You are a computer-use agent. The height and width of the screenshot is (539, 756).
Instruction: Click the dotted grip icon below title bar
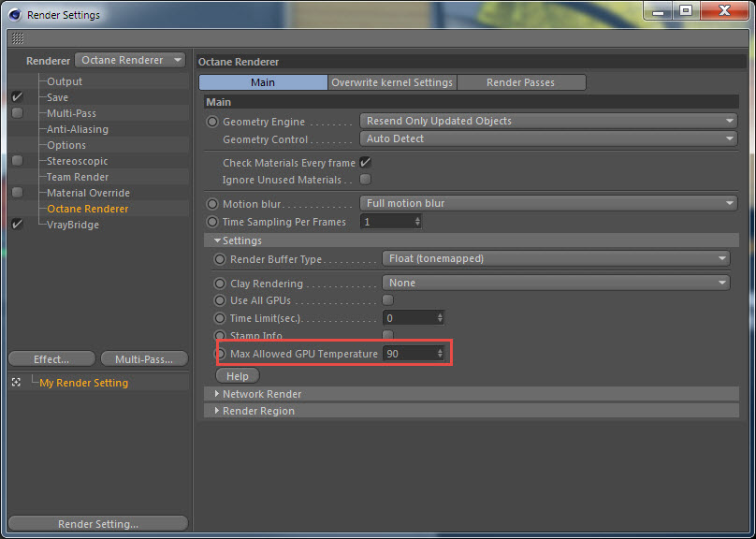point(18,38)
